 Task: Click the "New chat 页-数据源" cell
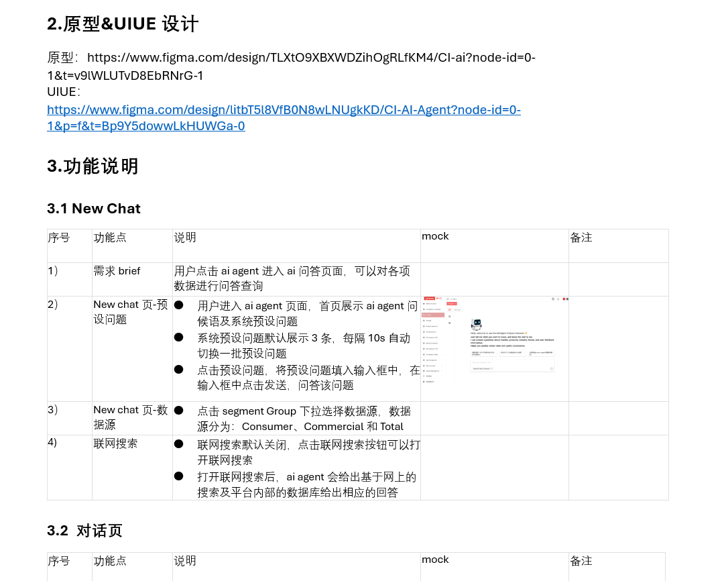(130, 417)
